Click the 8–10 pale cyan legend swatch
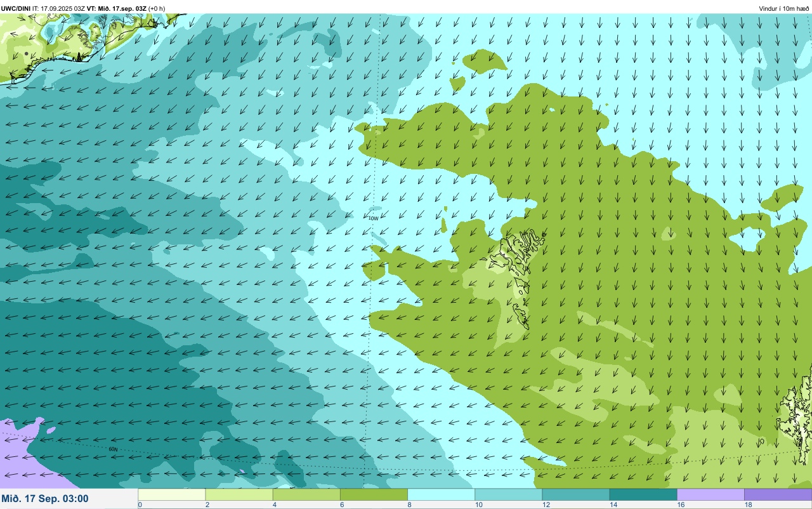812x509 pixels. [x=441, y=494]
